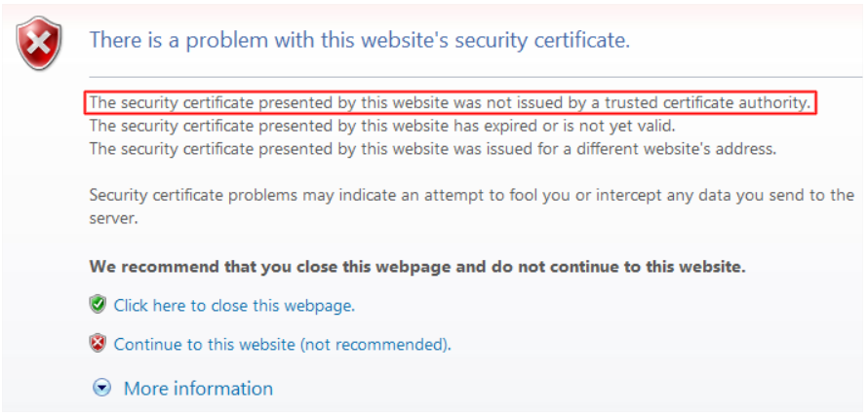The image size is (868, 415).
Task: Continue to this website (not recommended)
Action: (x=282, y=344)
